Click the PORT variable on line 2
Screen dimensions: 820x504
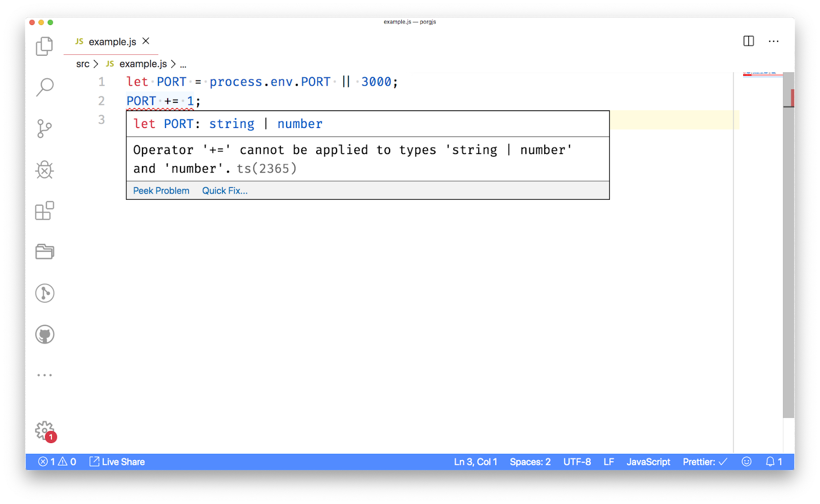tap(141, 101)
